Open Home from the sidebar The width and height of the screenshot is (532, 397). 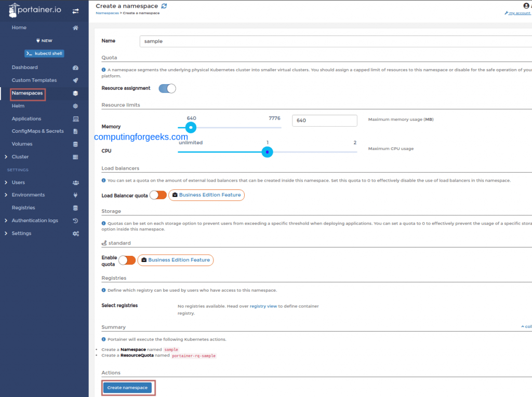19,27
